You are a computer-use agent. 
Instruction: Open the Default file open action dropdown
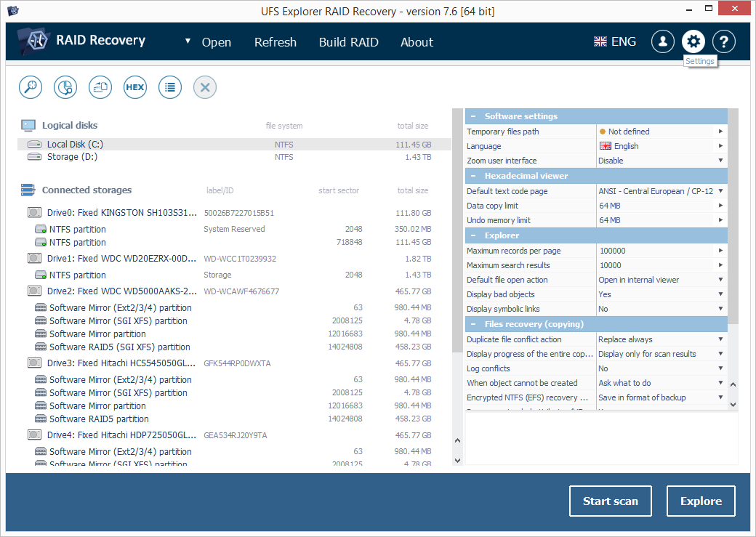(721, 280)
